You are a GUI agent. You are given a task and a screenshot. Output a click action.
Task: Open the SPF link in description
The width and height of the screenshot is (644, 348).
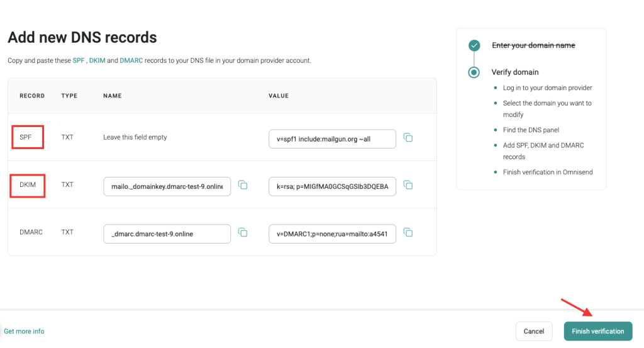coord(78,61)
